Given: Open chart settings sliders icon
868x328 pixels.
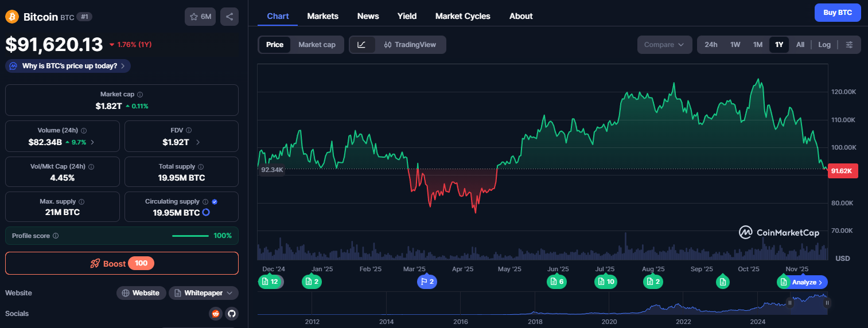Looking at the screenshot, I should [850, 45].
